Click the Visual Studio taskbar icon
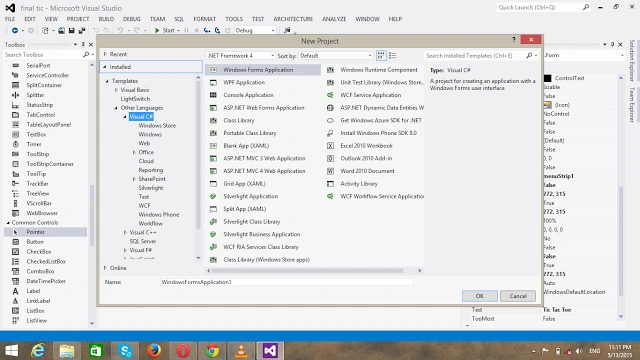The height and width of the screenshot is (360, 640). [x=270, y=351]
